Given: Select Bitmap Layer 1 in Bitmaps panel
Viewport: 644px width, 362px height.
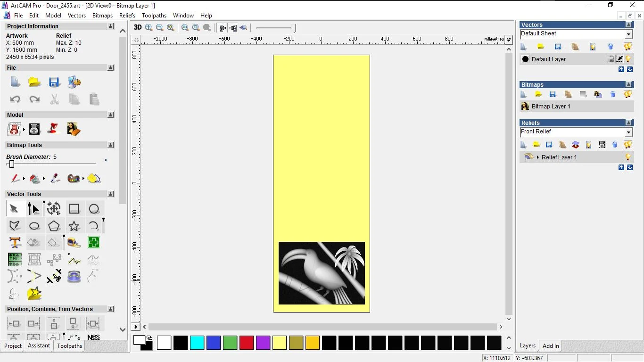Looking at the screenshot, I should [x=551, y=107].
